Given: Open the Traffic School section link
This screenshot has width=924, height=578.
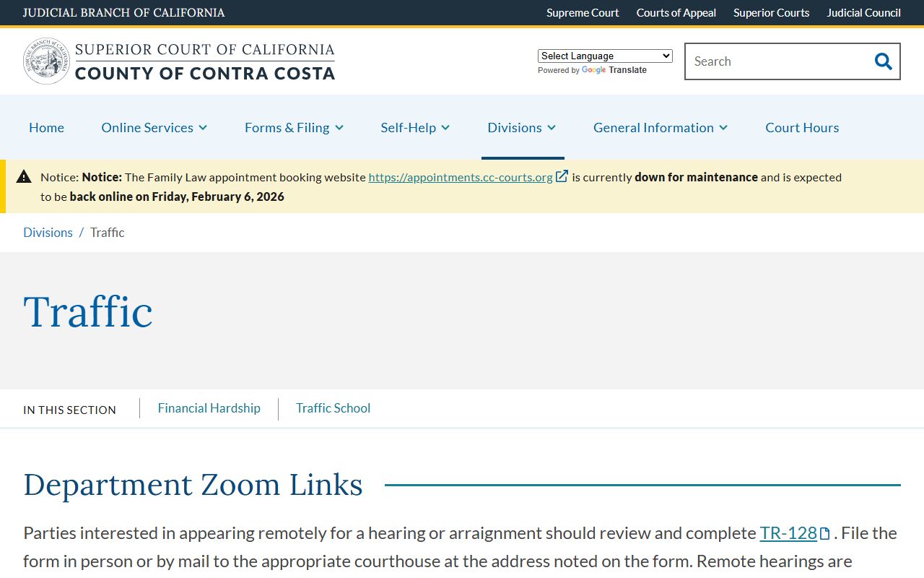Looking at the screenshot, I should (x=333, y=408).
